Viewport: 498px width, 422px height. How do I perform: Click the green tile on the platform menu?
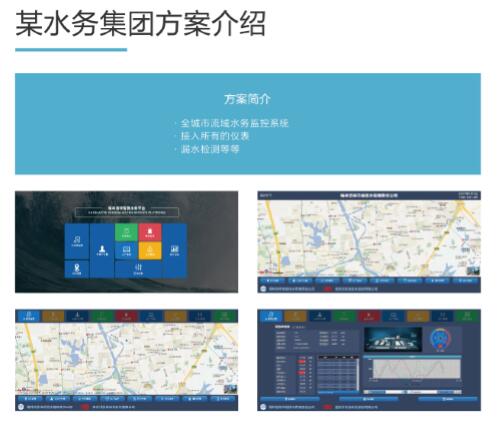point(126,232)
